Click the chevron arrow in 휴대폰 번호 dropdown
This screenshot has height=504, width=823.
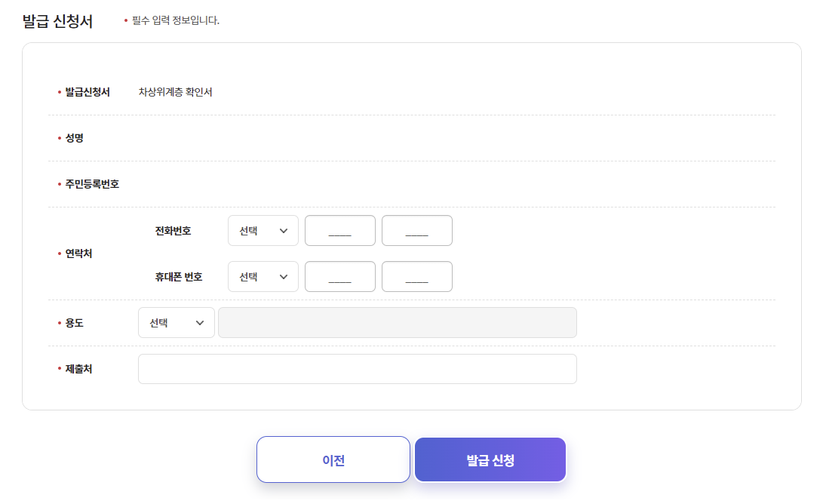pos(284,277)
